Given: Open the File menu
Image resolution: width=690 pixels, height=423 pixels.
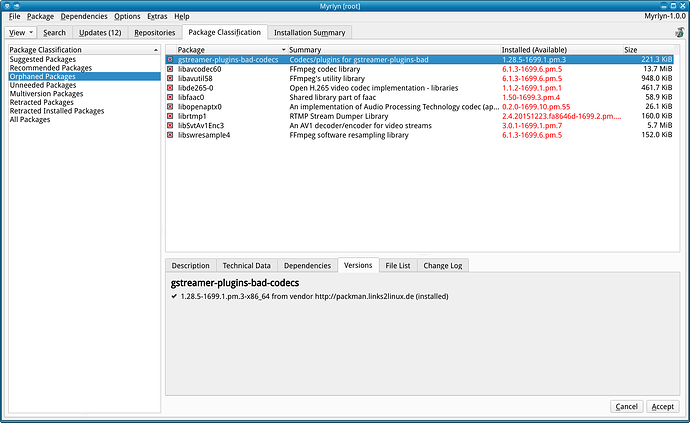Looking at the screenshot, I should [x=15, y=16].
